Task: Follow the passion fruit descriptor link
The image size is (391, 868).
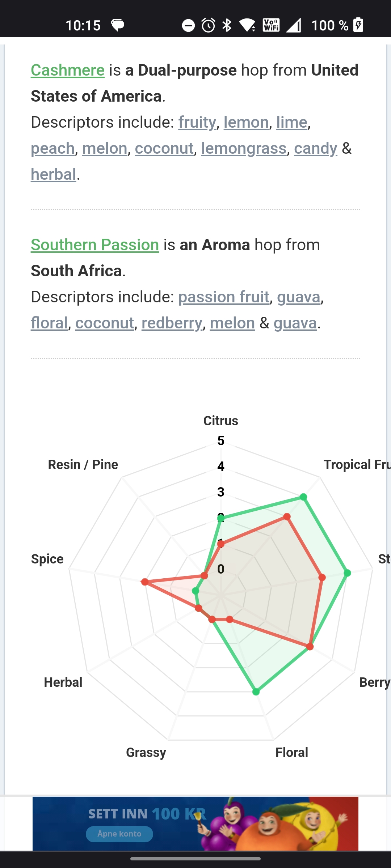Action: point(224,297)
